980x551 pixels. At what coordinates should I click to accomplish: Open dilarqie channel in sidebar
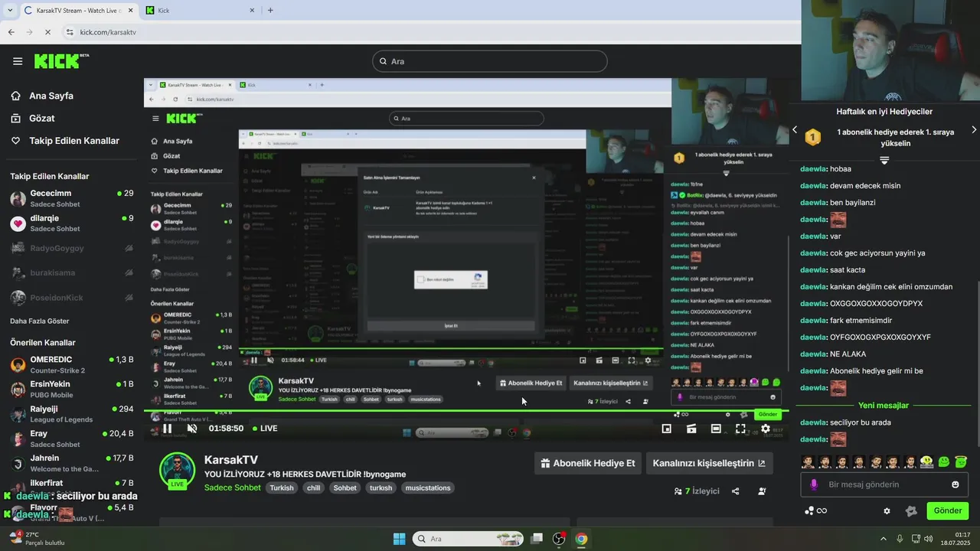(71, 223)
